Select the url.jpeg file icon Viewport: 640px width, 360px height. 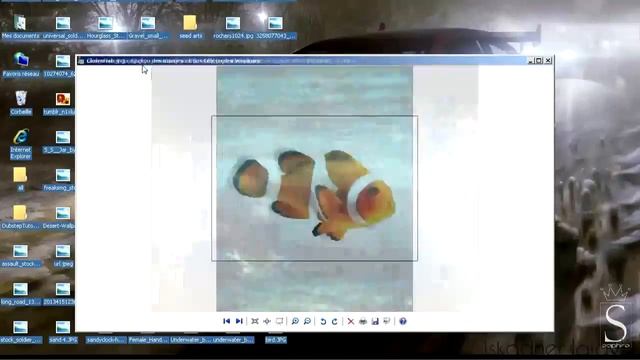(x=63, y=255)
